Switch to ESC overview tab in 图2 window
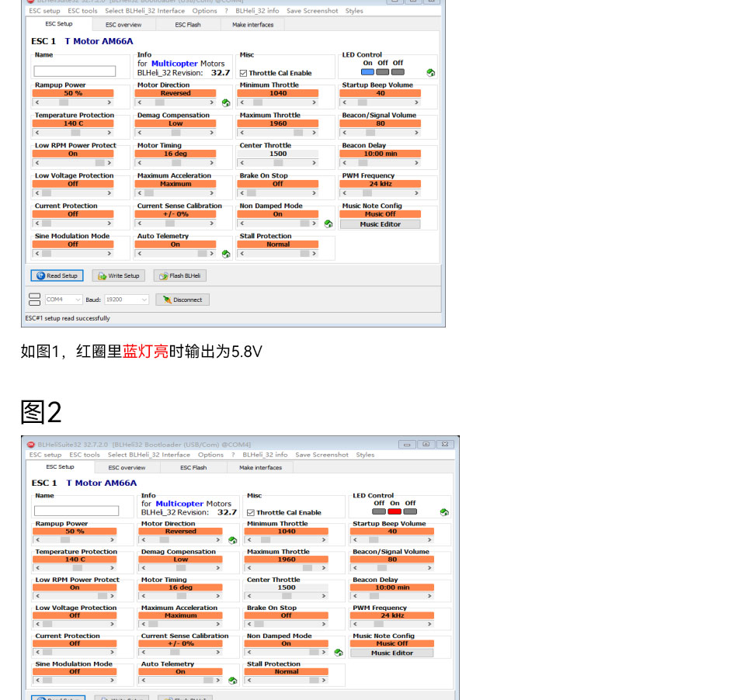Screen dimensions: 730x700 (x=127, y=467)
